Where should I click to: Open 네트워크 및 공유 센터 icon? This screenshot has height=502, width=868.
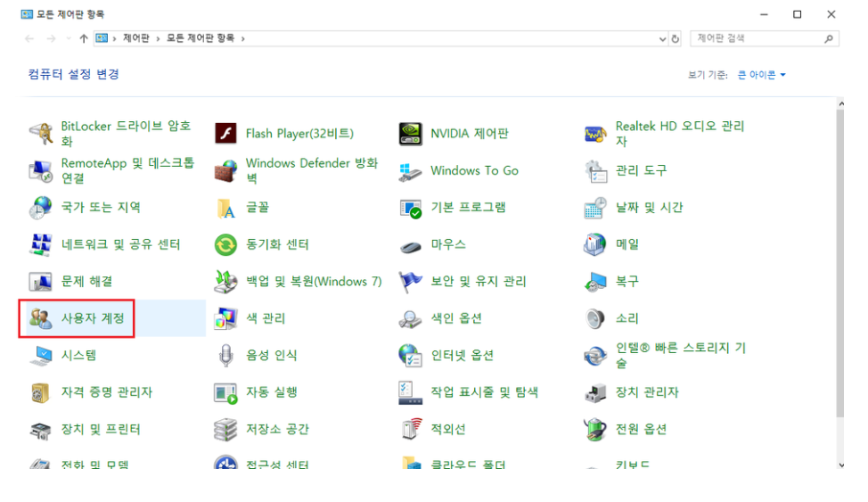tap(41, 244)
